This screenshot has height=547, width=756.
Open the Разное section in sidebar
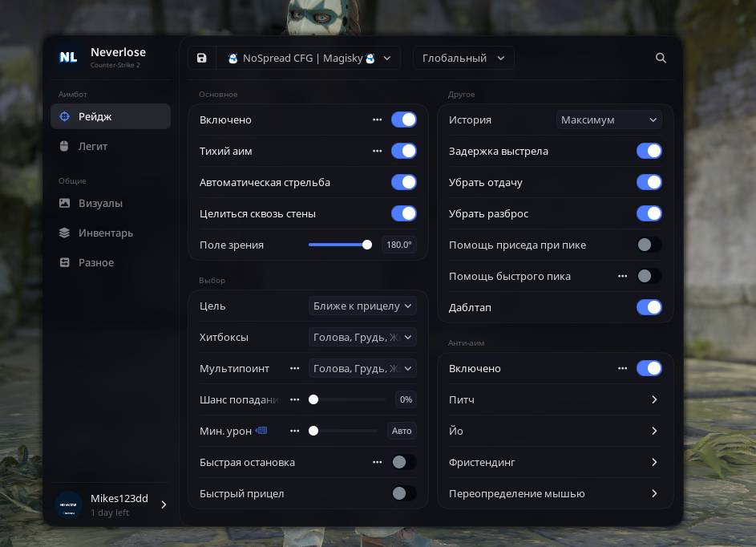96,263
